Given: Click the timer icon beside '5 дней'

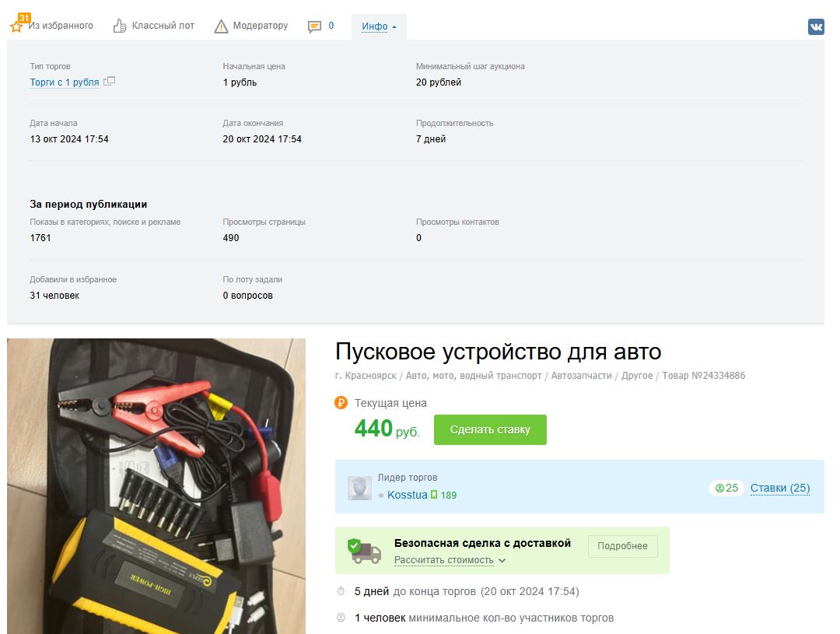Looking at the screenshot, I should click(341, 591).
